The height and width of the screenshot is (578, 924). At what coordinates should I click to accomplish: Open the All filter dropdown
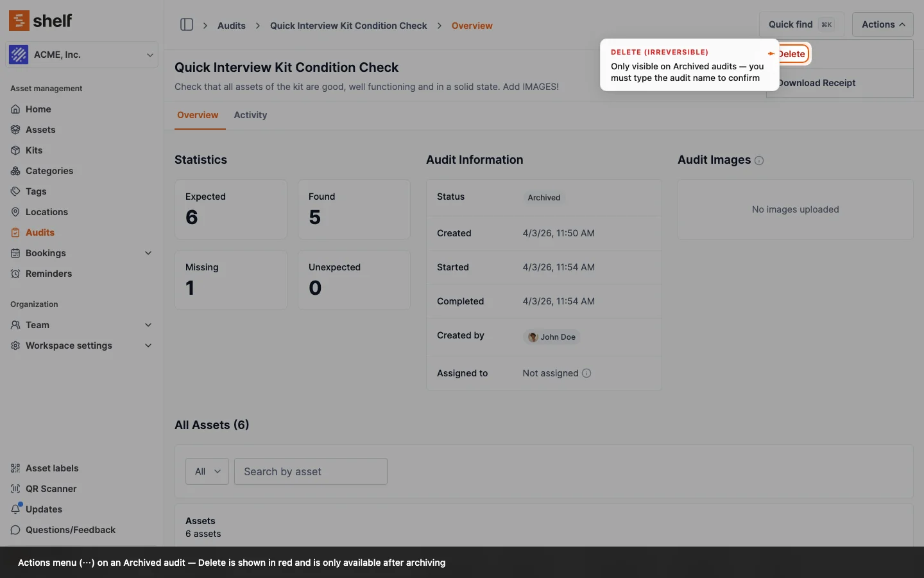(x=207, y=471)
